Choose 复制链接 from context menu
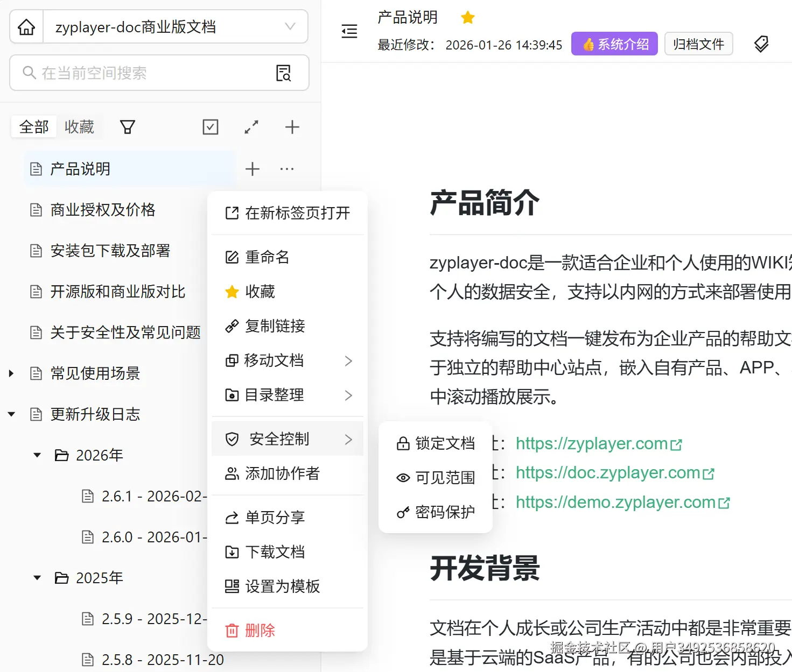Image resolution: width=792 pixels, height=672 pixels. [288, 326]
